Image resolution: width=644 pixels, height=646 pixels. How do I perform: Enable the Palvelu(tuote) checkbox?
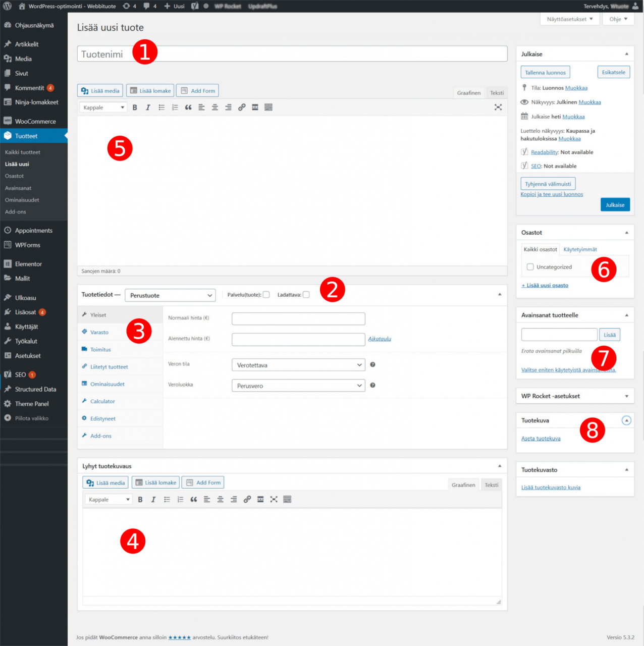click(x=266, y=295)
